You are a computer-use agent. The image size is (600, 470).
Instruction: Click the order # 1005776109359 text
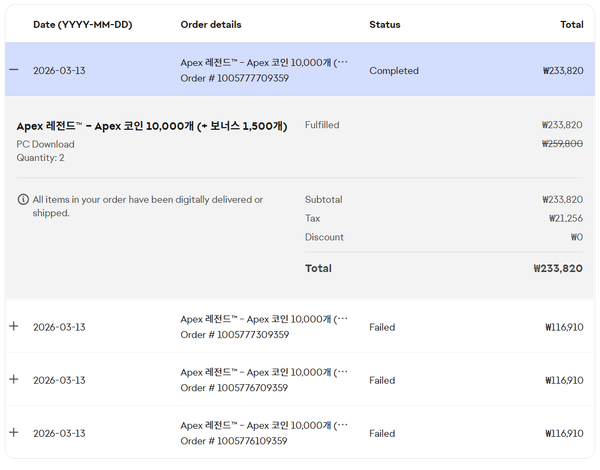[234, 441]
